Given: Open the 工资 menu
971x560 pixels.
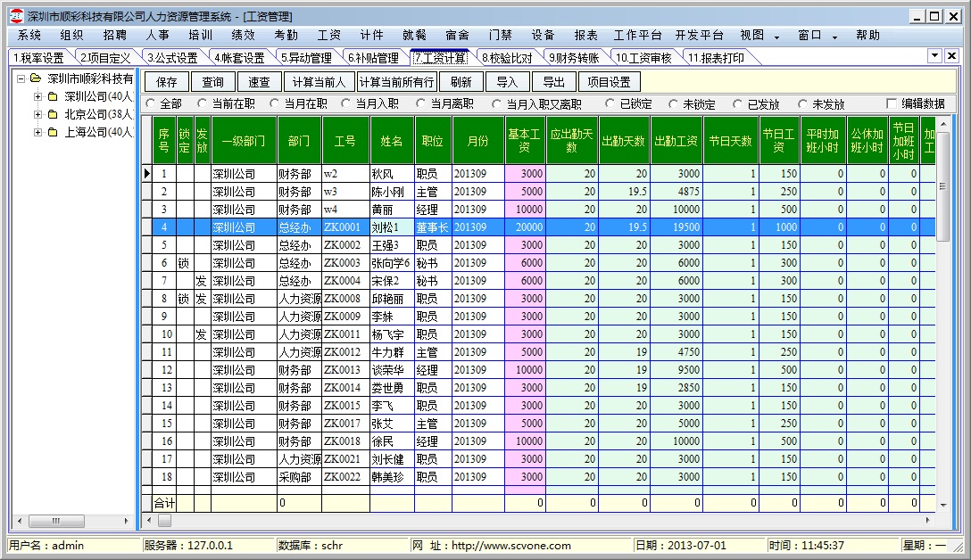Looking at the screenshot, I should coord(328,36).
